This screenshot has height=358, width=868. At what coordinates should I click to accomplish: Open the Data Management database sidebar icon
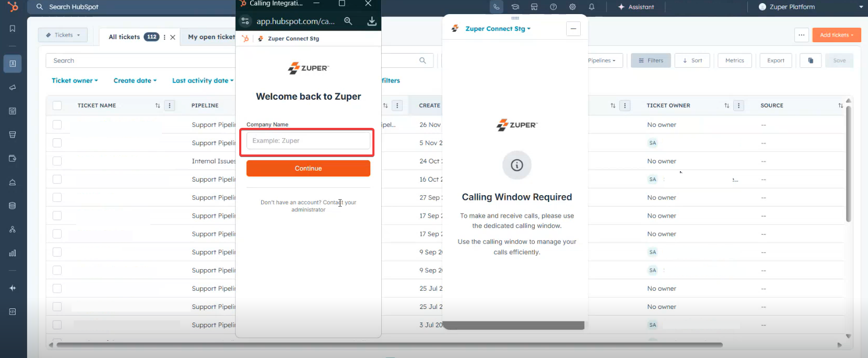(x=13, y=206)
